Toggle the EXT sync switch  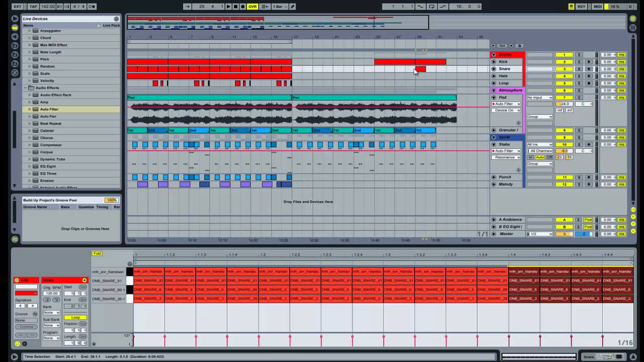(18, 7)
